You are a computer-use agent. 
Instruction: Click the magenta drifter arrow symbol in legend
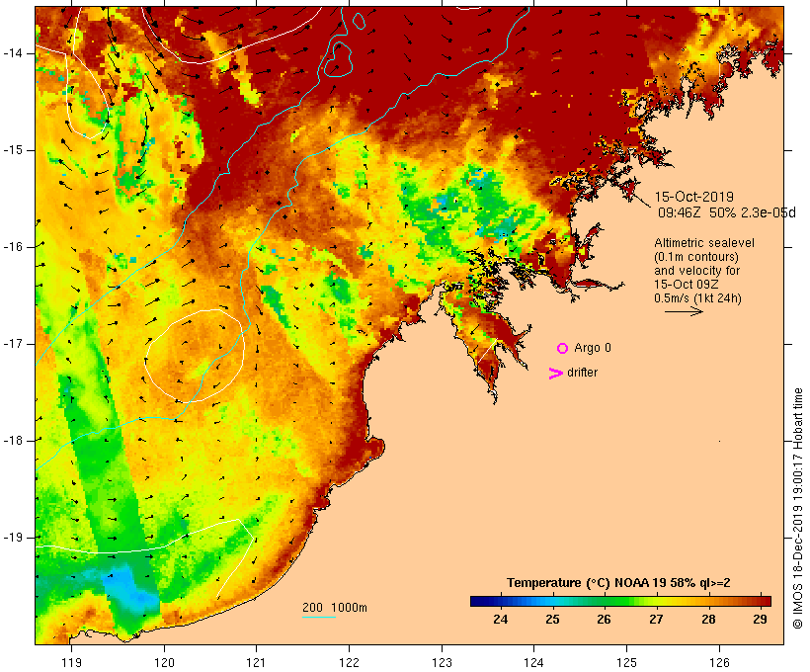pyautogui.click(x=555, y=374)
